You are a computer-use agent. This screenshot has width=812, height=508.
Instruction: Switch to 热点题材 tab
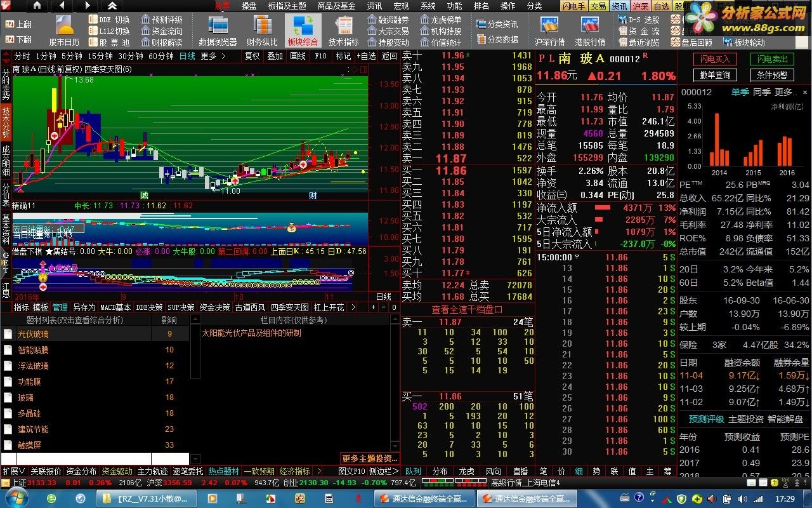[223, 471]
